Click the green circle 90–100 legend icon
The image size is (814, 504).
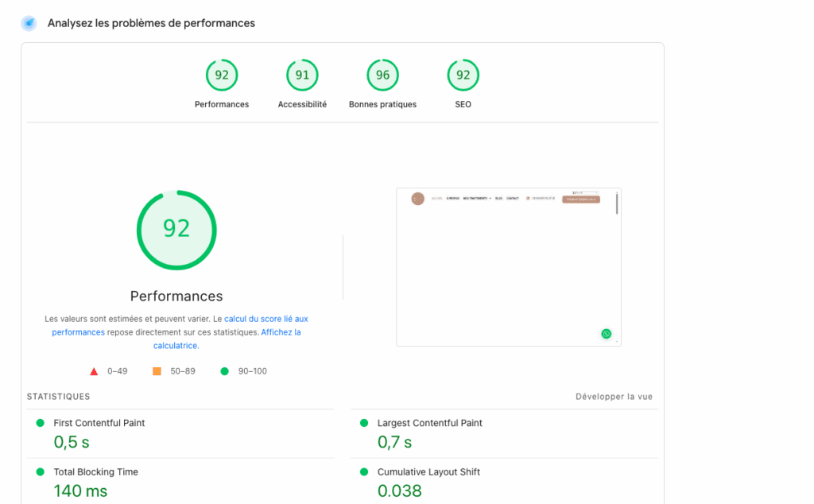[x=224, y=371]
